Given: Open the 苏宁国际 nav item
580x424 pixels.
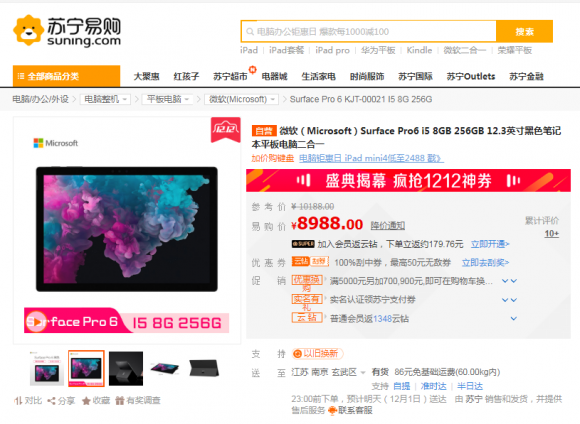Looking at the screenshot, I should pos(415,77).
